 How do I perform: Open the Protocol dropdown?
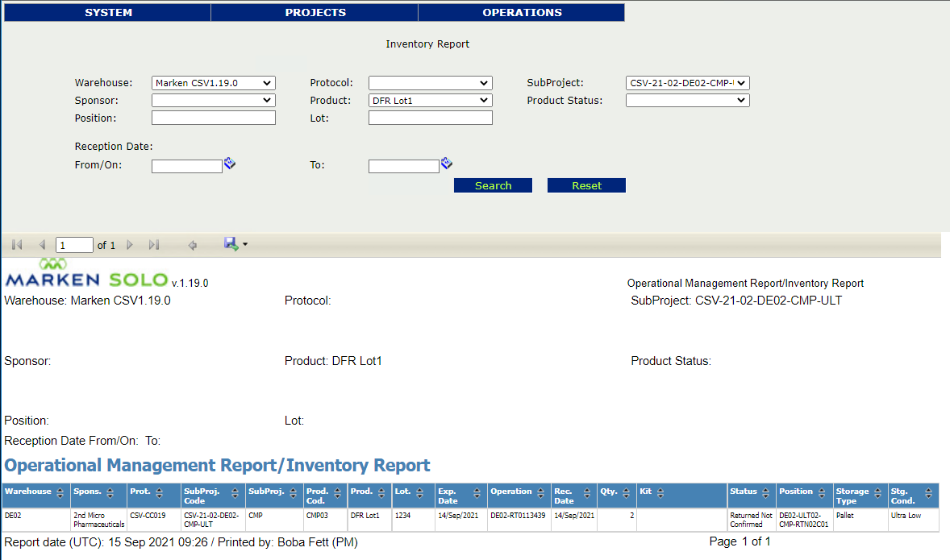[430, 83]
